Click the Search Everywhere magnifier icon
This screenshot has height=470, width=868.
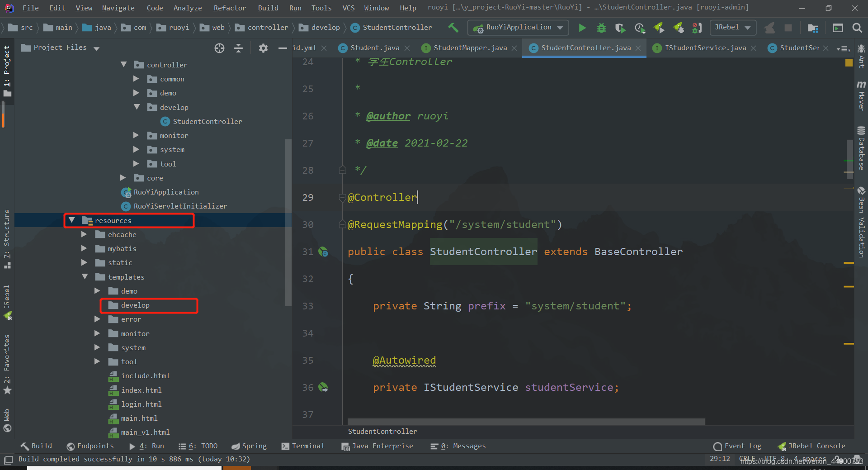[857, 28]
